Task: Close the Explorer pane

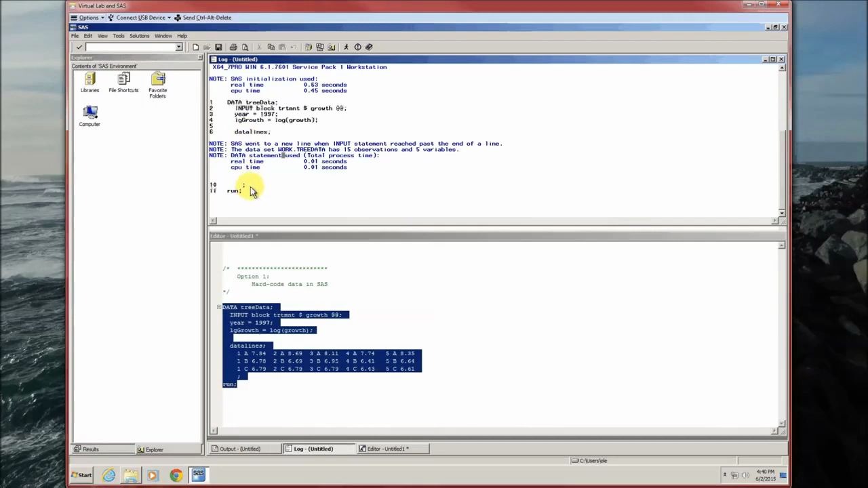Action: click(x=200, y=58)
